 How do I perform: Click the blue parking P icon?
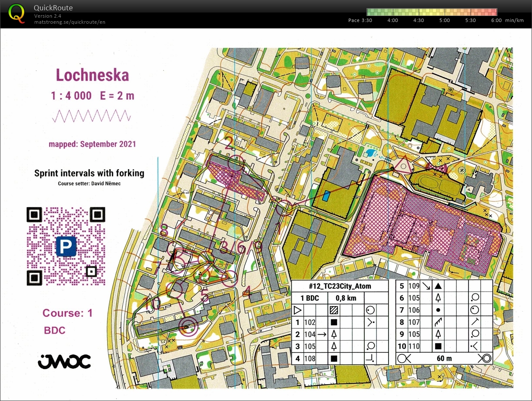pos(66,246)
